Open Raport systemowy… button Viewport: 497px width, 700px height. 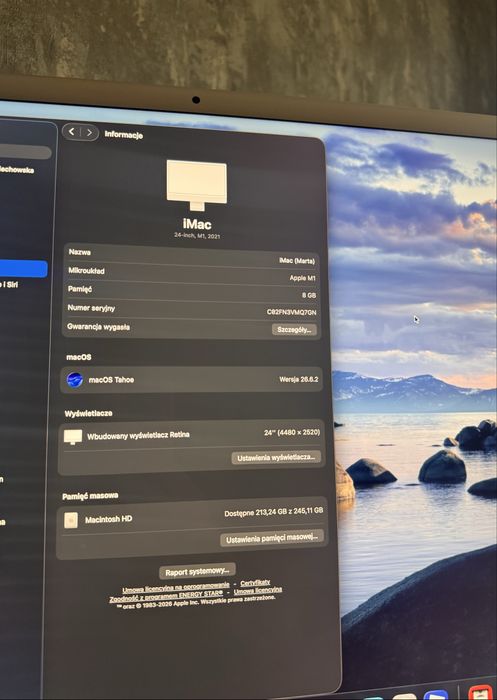click(197, 571)
